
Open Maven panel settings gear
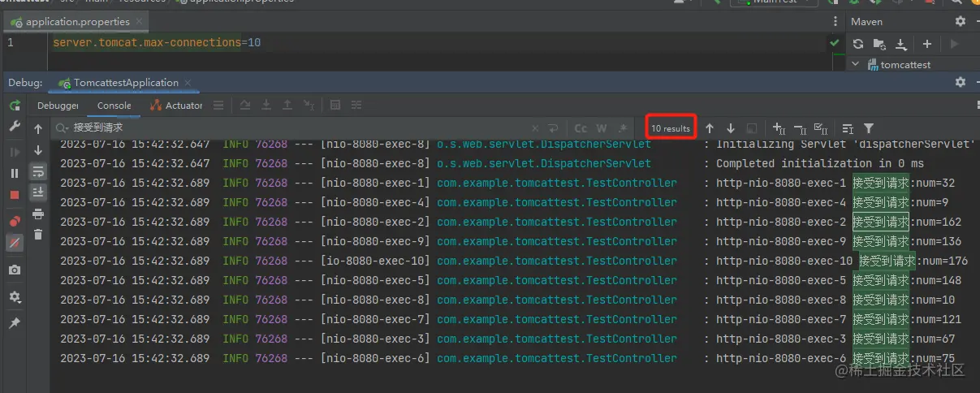[961, 22]
